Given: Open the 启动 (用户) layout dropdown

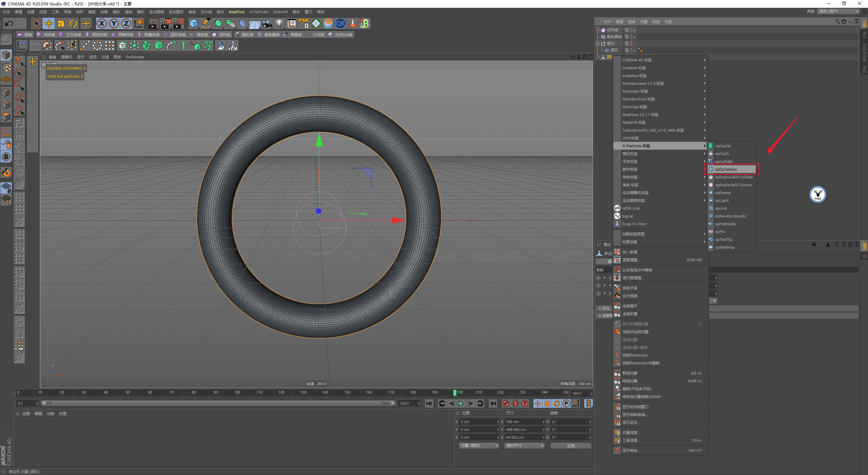Looking at the screenshot, I should point(839,12).
